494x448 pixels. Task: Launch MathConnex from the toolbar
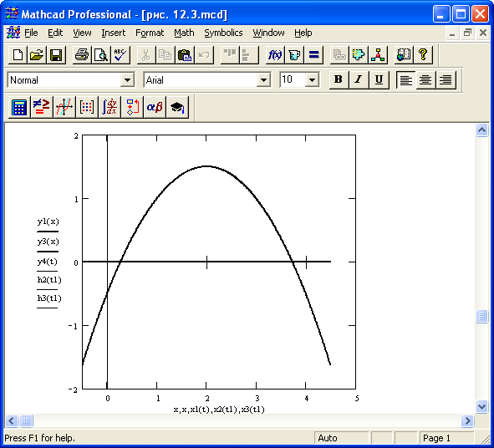click(378, 55)
